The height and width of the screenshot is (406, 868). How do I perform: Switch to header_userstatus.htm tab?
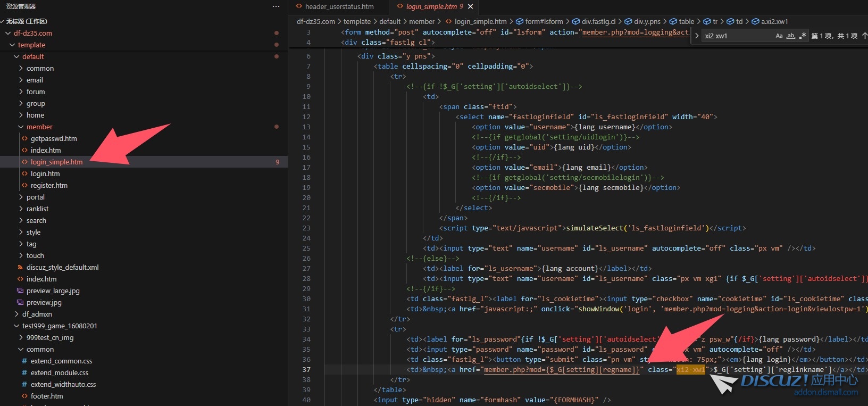(x=339, y=6)
